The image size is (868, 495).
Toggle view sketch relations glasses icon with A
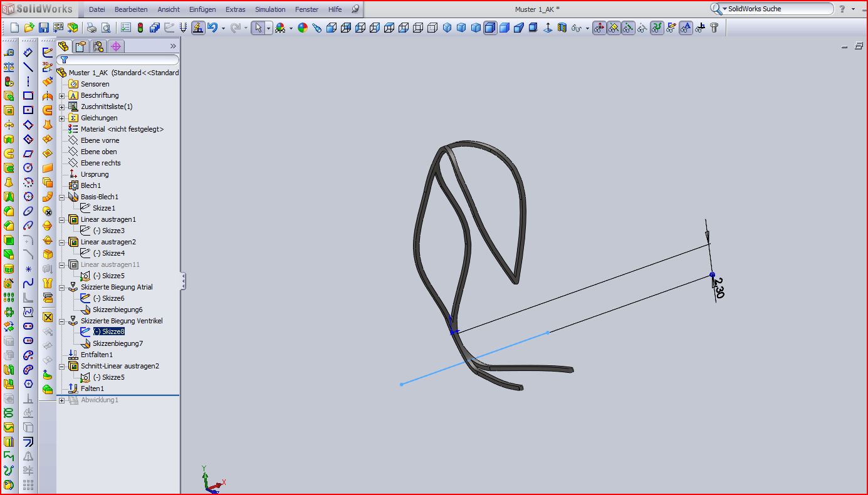686,28
